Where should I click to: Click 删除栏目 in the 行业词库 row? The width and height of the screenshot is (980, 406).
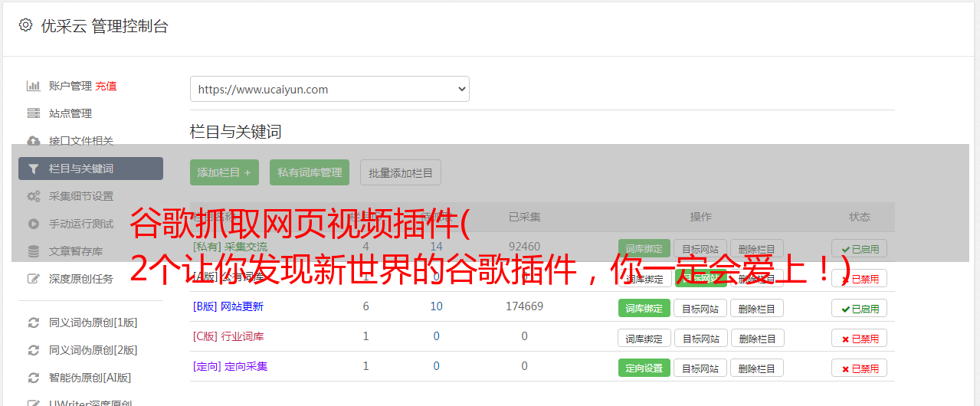click(757, 339)
